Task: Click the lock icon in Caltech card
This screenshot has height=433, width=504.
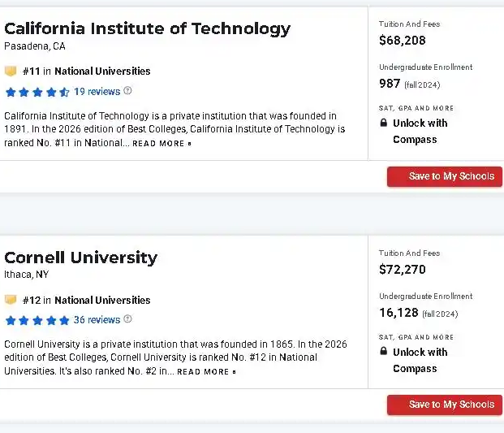Action: point(384,123)
